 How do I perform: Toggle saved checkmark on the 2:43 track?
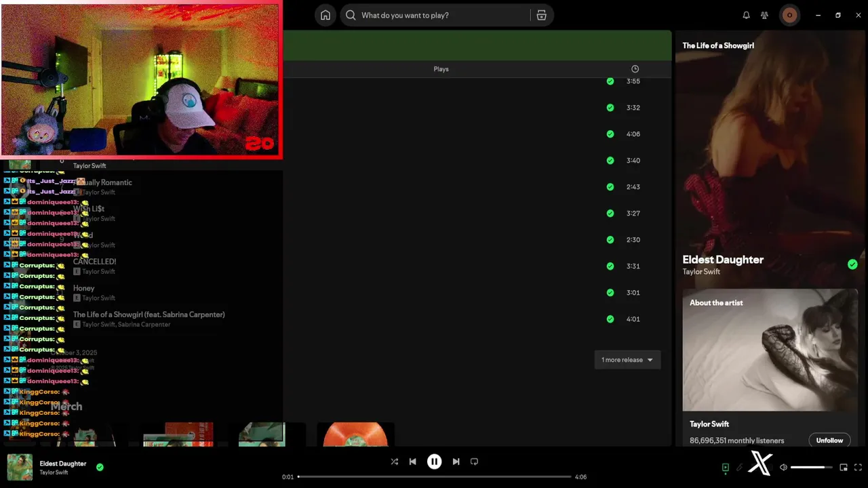610,187
